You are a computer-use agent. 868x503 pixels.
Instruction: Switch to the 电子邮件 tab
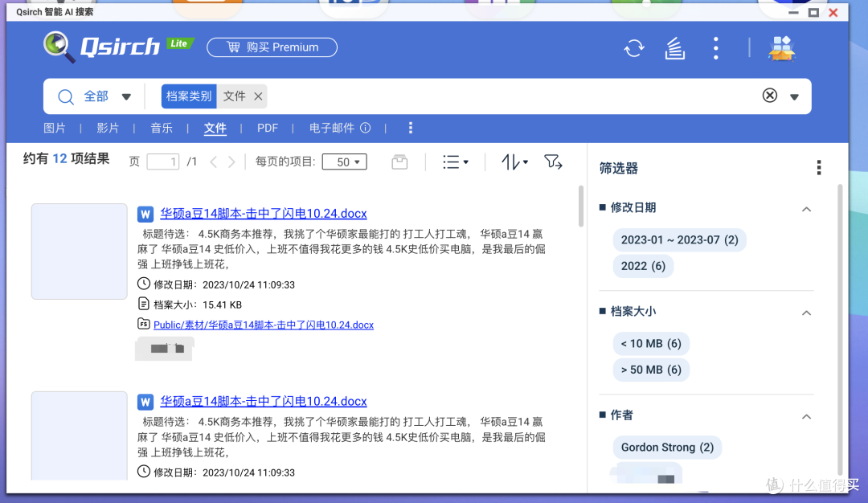point(332,128)
